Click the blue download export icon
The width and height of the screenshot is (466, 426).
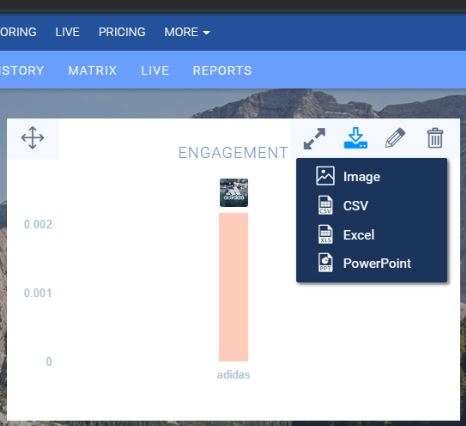click(x=356, y=138)
